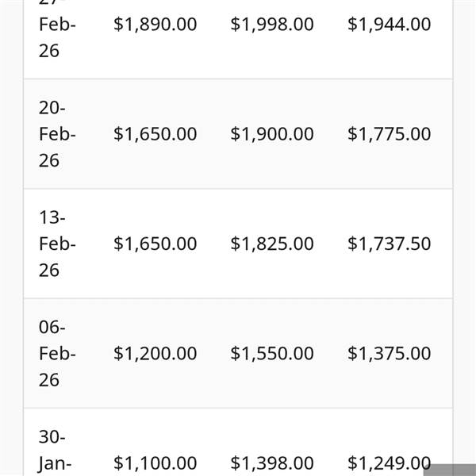
Task: Click $1,650.00 in the 20-Feb-26 row
Action: (x=155, y=134)
